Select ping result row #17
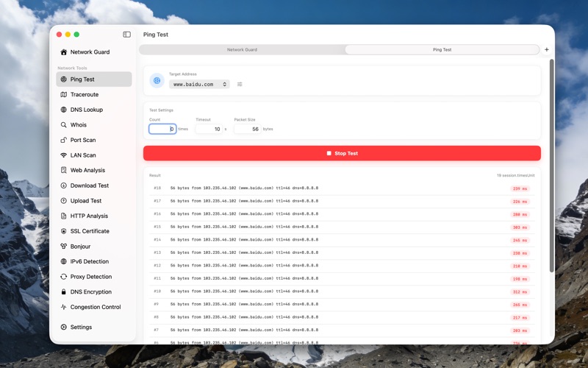 tap(342, 201)
